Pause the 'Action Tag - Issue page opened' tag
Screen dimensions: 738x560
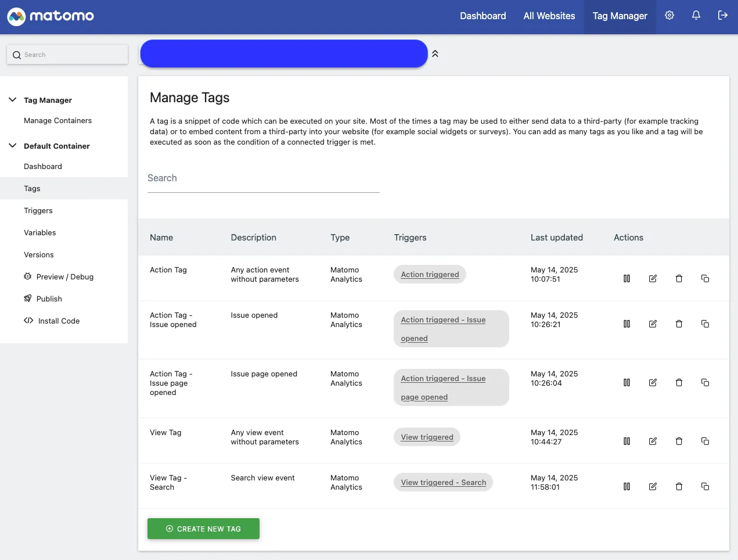pyautogui.click(x=627, y=383)
